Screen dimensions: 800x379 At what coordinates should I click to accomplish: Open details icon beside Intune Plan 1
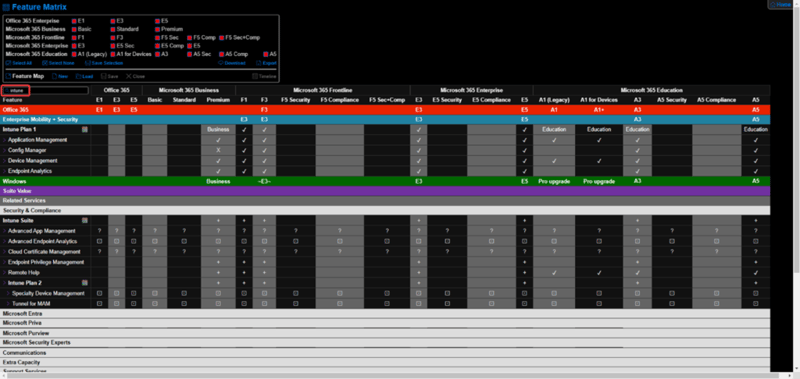[85, 130]
